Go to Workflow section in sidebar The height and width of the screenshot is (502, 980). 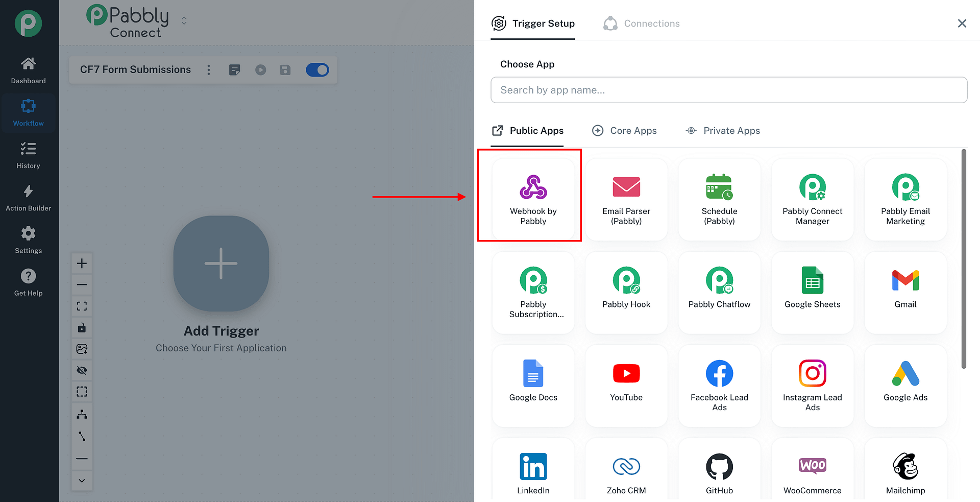(29, 113)
